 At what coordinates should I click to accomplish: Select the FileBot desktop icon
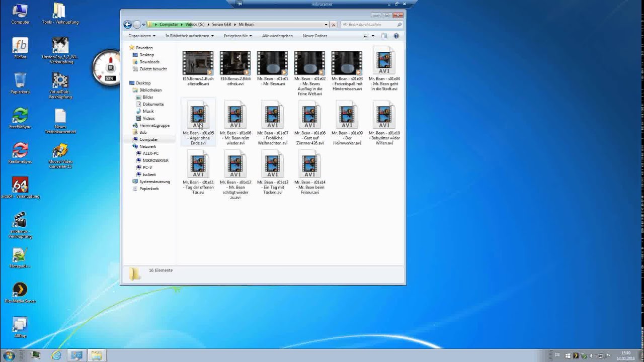point(20,49)
